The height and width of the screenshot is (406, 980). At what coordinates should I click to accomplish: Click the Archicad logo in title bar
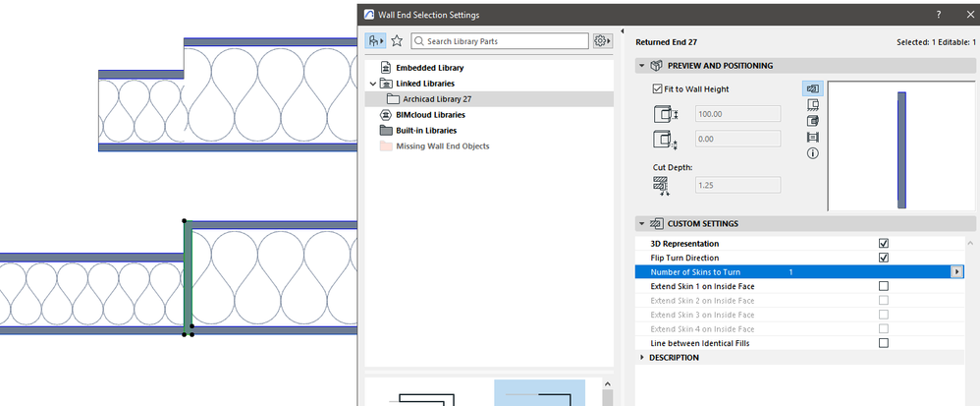[369, 15]
